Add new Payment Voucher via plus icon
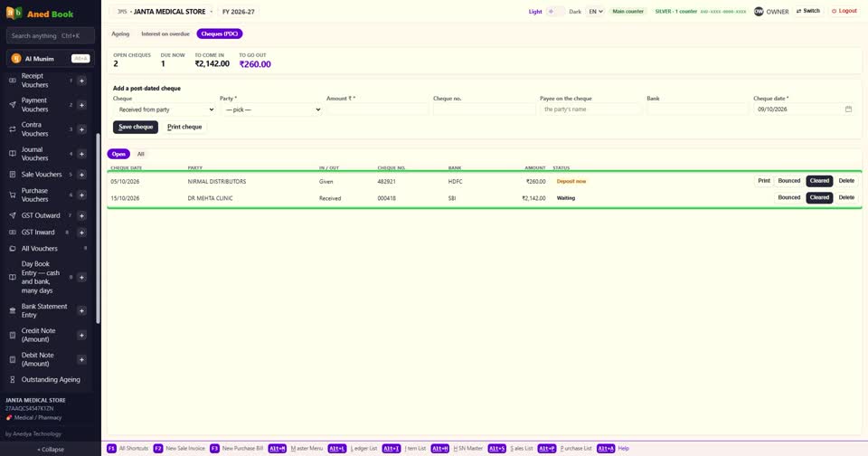This screenshot has height=456, width=868. coord(81,105)
